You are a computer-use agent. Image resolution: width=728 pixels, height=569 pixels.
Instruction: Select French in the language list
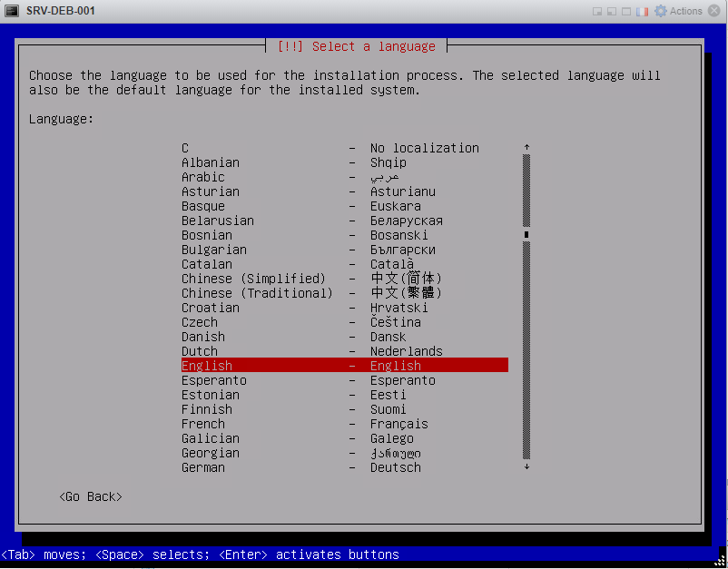tap(345, 424)
